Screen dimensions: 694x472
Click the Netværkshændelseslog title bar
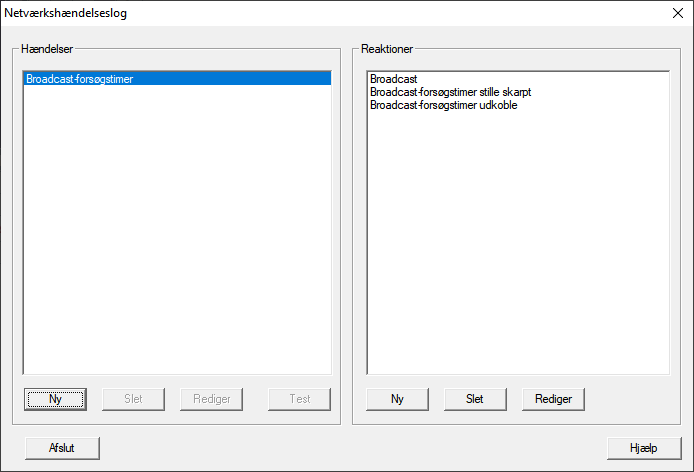[300, 14]
